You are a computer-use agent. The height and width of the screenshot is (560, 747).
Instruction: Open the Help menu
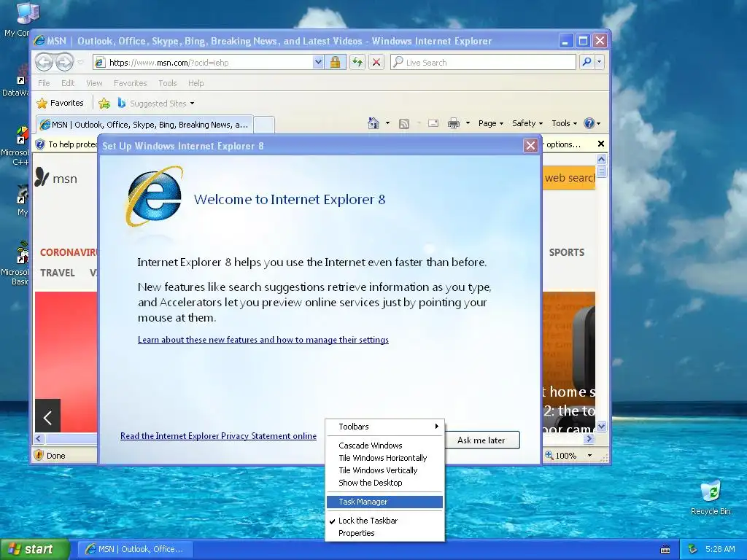pyautogui.click(x=196, y=83)
